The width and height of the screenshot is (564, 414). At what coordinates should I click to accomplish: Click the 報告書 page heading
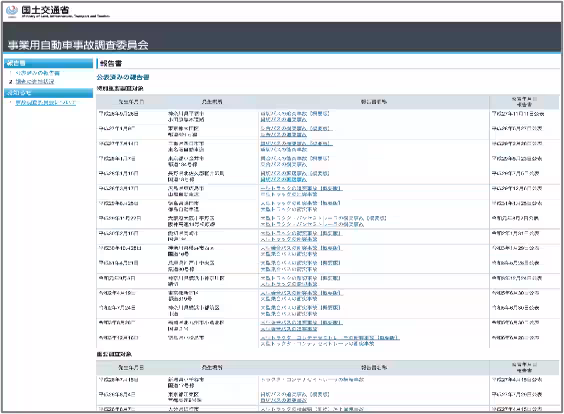coord(111,64)
